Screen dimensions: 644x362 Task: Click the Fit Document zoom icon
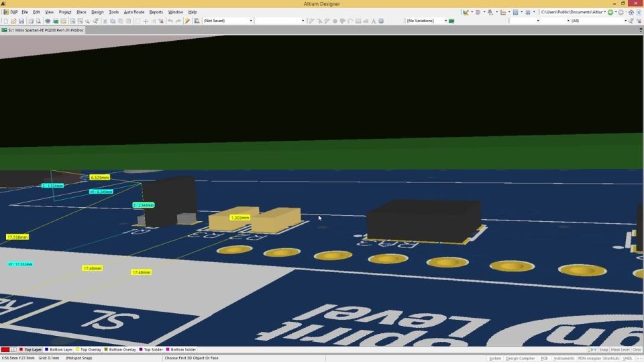(72, 21)
